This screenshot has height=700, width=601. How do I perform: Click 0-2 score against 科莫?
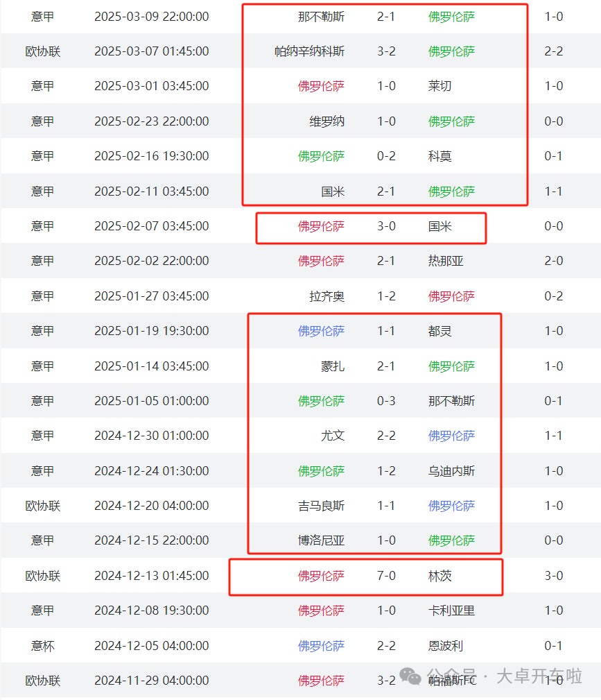(x=386, y=156)
